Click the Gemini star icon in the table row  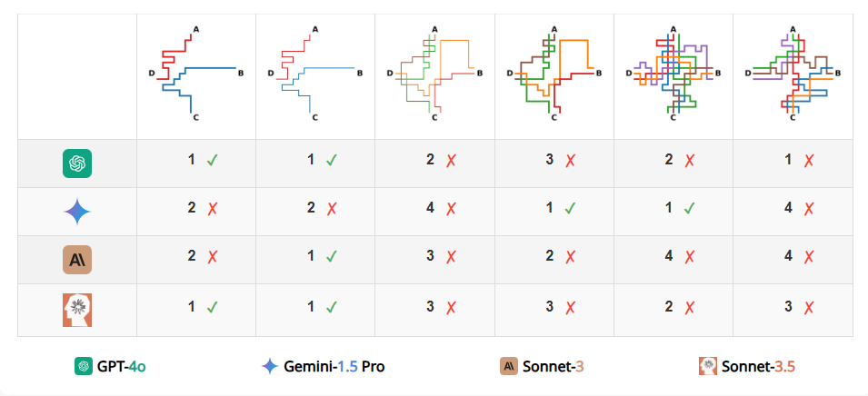(x=77, y=212)
